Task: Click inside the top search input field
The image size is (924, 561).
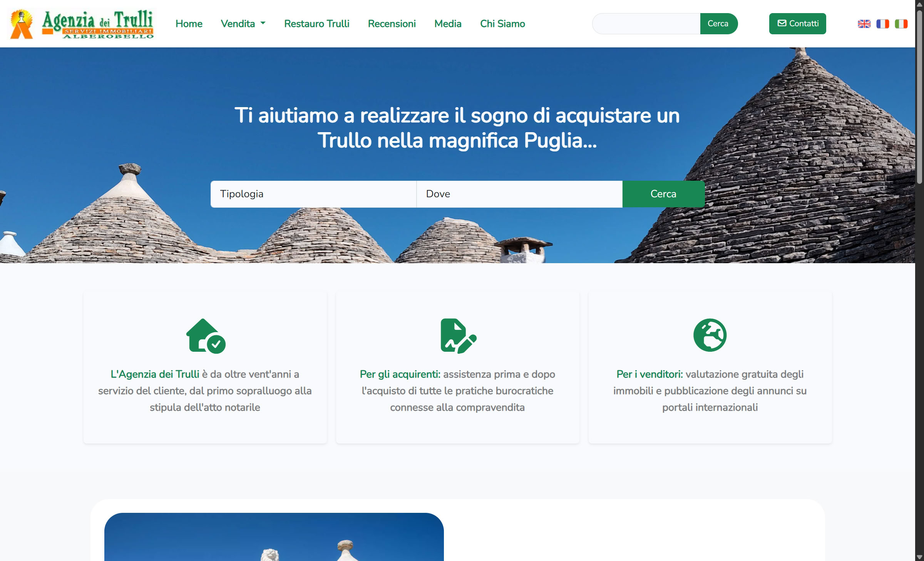Action: [x=646, y=24]
